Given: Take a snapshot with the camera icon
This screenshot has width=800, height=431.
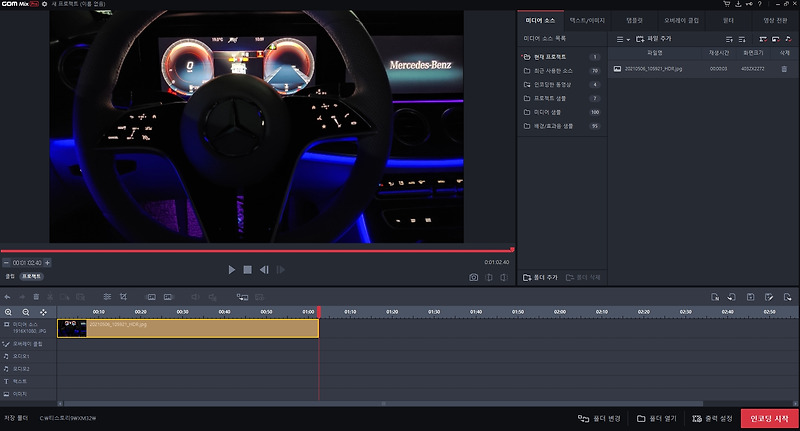Looking at the screenshot, I should (x=473, y=277).
